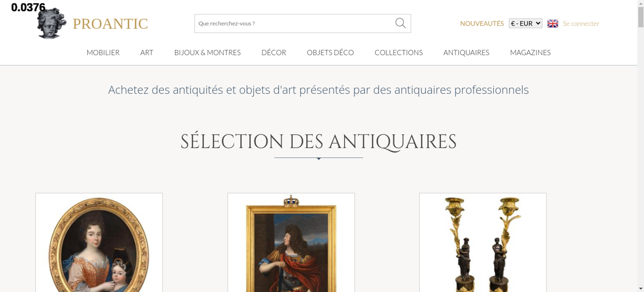
Task: Open the COLLECTIONS menu
Action: (399, 52)
